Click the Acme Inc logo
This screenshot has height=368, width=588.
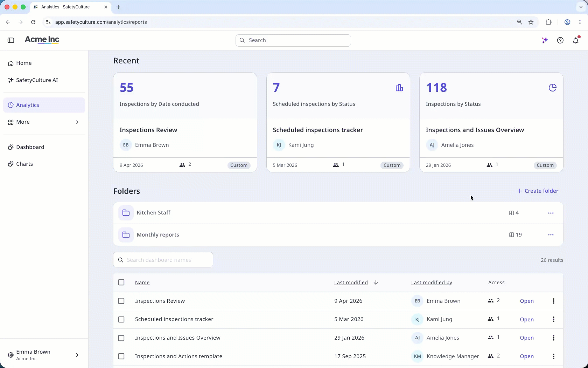(x=42, y=40)
